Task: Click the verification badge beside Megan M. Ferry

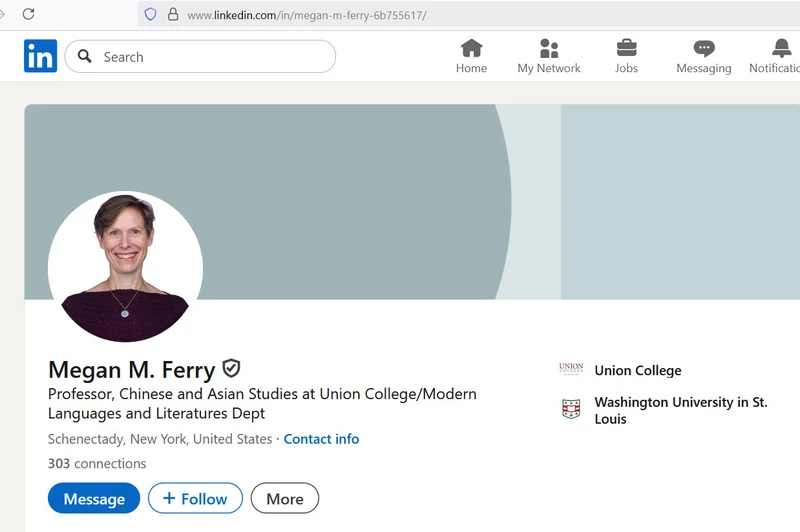Action: click(231, 368)
